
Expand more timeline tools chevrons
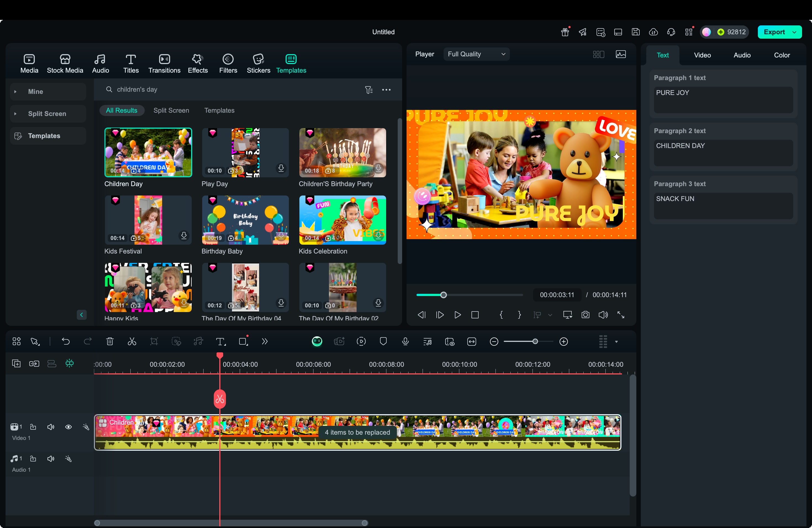(x=264, y=341)
